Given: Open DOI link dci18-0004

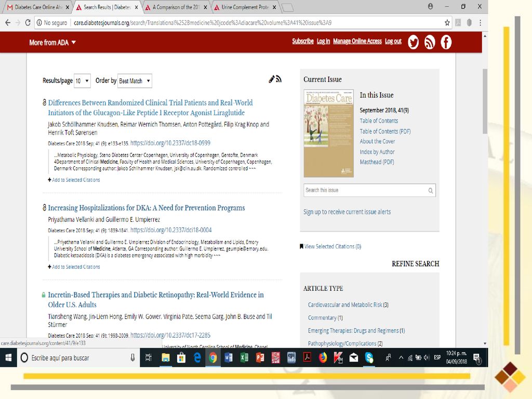Looking at the screenshot, I should pos(171,230).
